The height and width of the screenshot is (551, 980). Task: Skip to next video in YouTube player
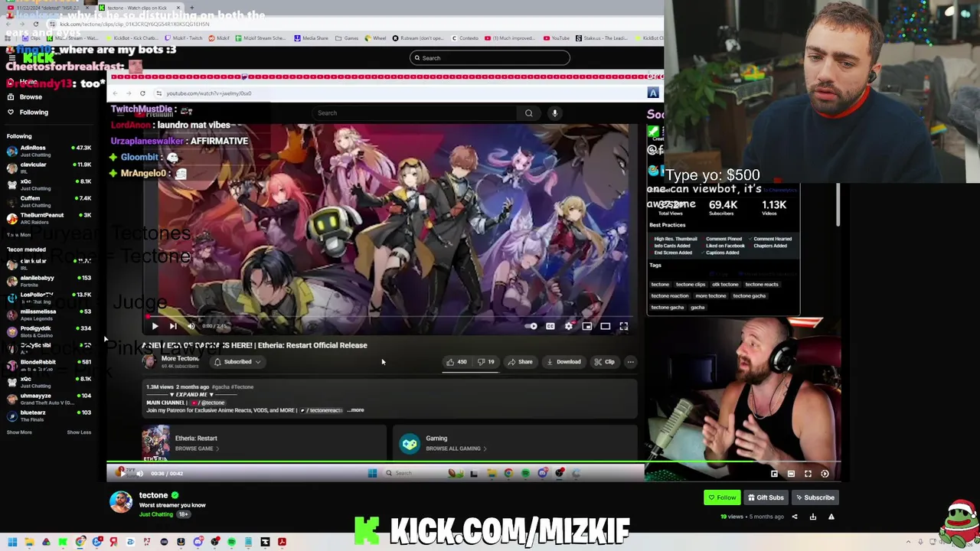click(x=173, y=326)
